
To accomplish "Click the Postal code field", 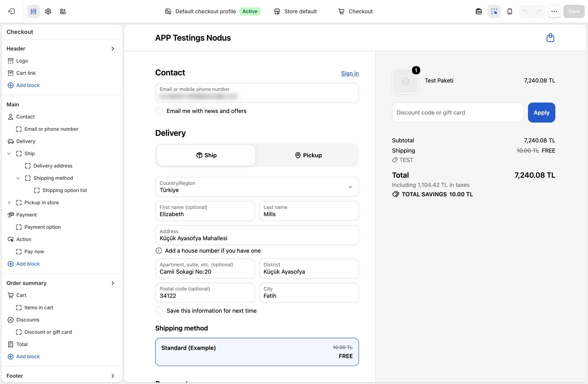I will (205, 293).
